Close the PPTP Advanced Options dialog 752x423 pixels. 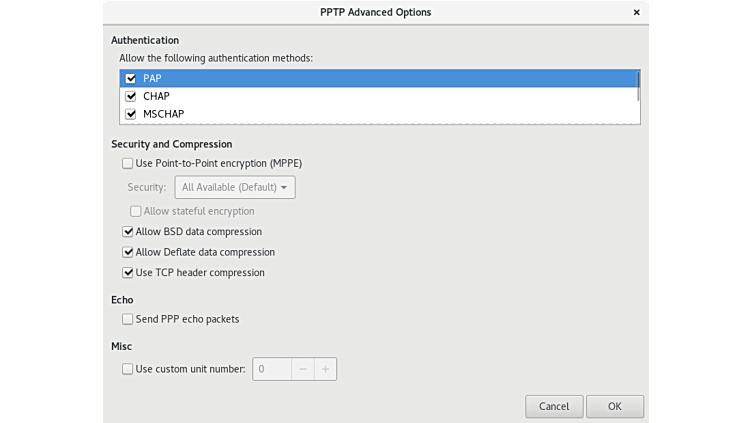point(637,12)
